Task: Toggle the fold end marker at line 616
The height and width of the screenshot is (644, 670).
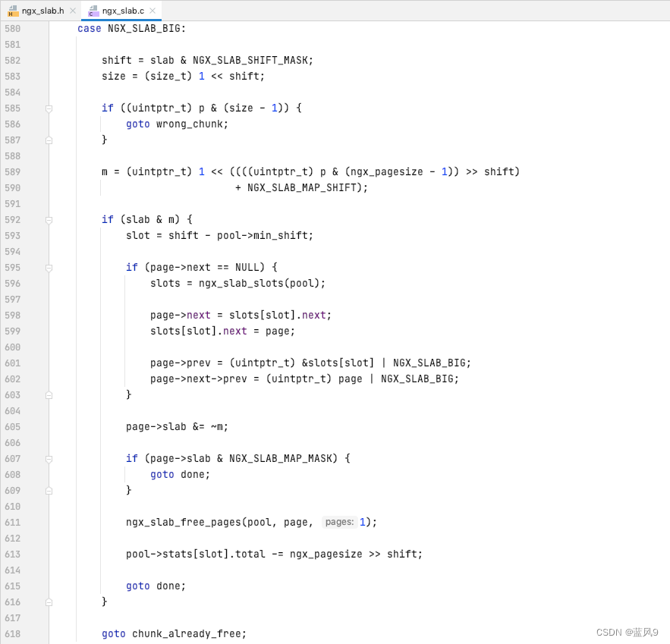Action: [49, 602]
